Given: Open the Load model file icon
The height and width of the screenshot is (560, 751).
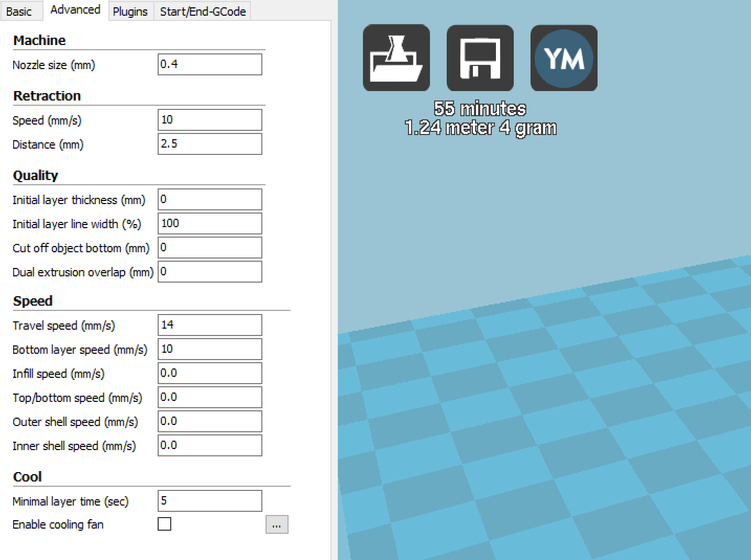Looking at the screenshot, I should coord(396,58).
